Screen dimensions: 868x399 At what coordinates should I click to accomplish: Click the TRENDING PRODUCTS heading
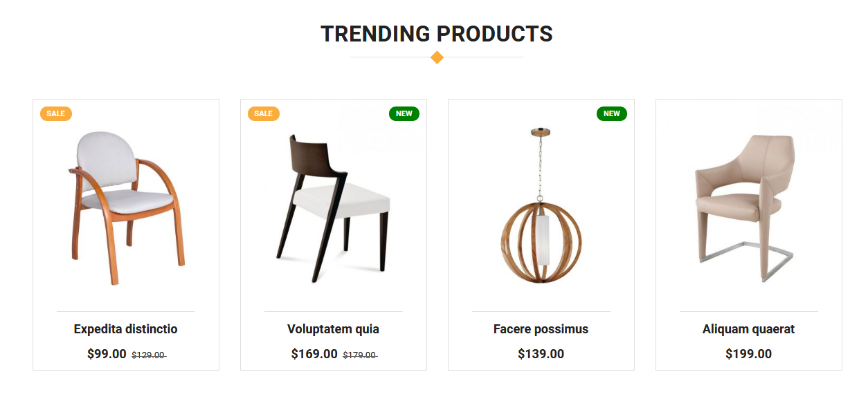click(x=436, y=33)
